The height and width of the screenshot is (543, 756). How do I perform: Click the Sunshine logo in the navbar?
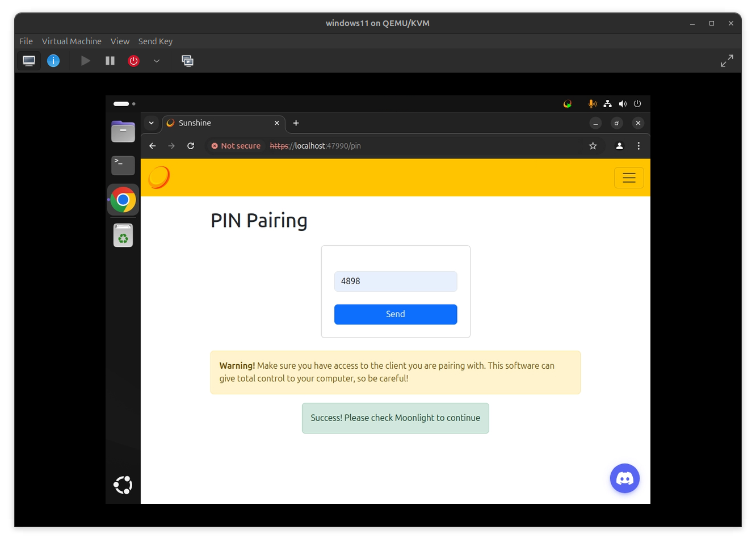[159, 177]
